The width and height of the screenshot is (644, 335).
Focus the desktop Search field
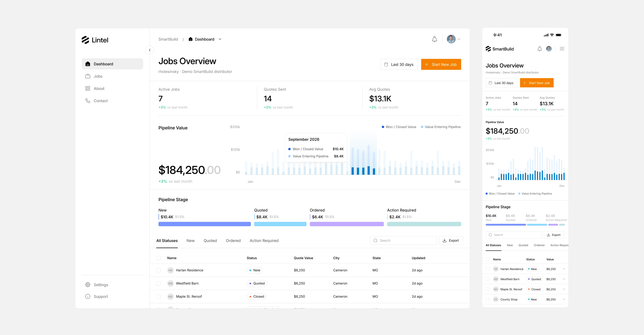coord(403,240)
